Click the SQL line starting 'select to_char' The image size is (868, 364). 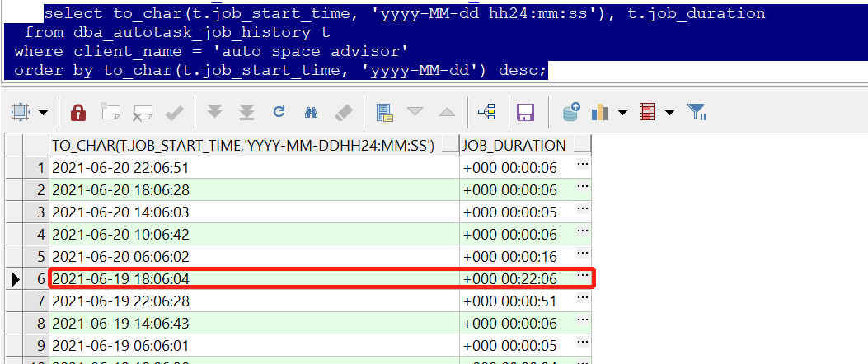coord(405,13)
